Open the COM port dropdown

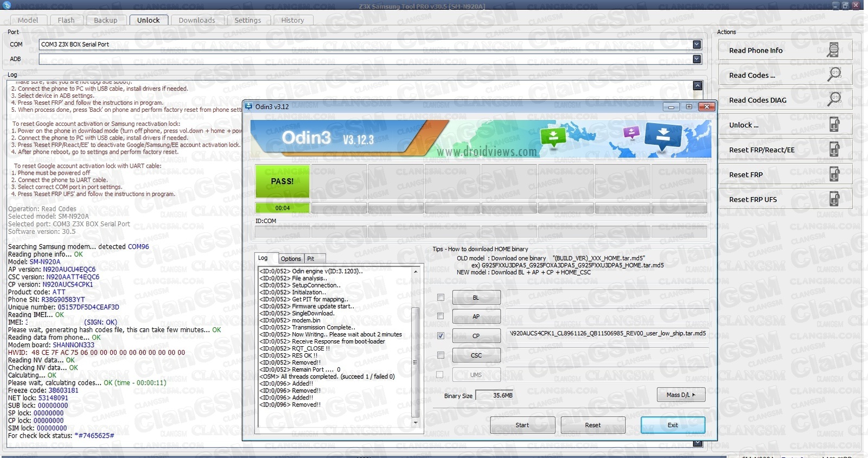pos(697,44)
